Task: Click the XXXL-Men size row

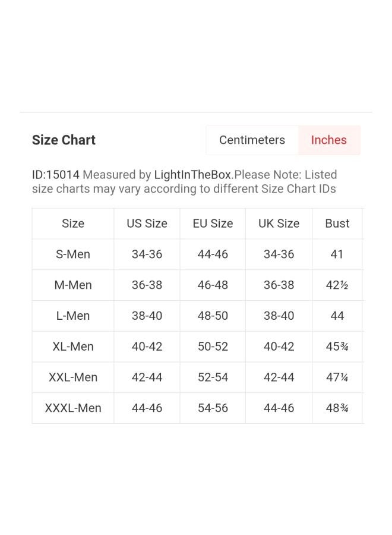Action: coord(198,408)
